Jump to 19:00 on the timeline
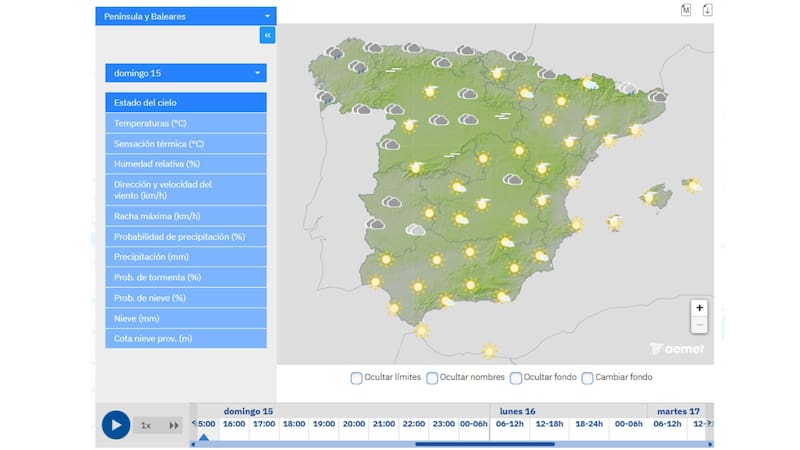800x450 pixels. click(x=324, y=424)
